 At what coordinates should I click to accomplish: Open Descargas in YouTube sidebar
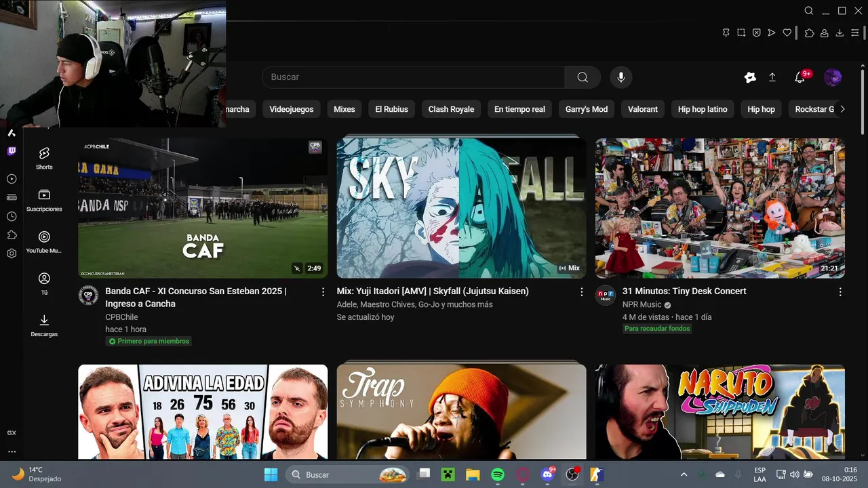pyautogui.click(x=44, y=325)
